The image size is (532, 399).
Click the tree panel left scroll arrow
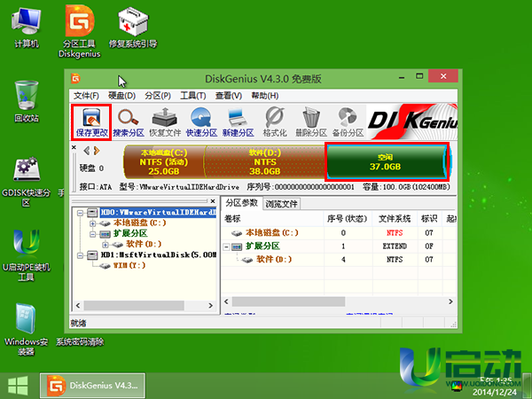pos(78,306)
